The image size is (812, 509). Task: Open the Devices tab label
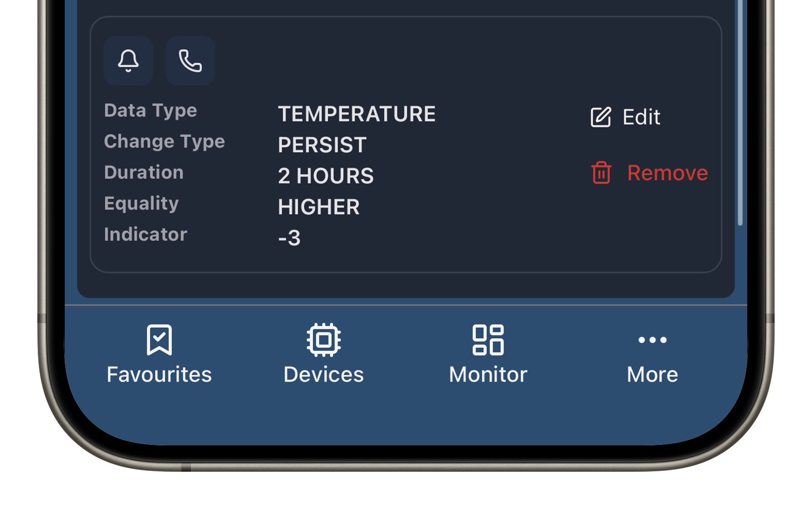pos(324,375)
